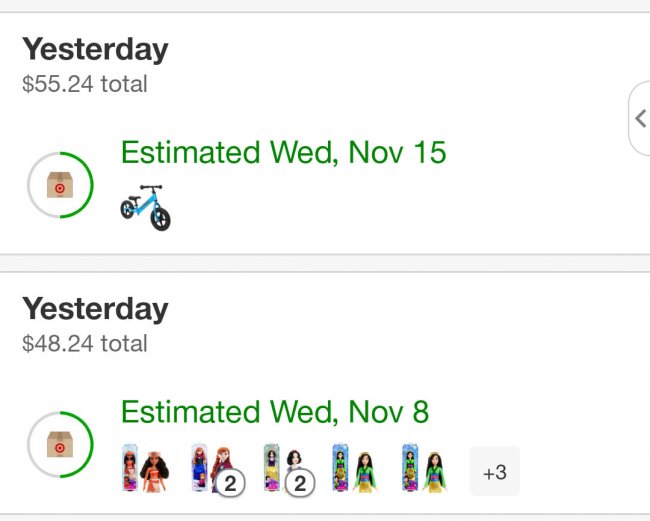650x521 pixels.
Task: Click the $48.24 total order text
Action: [85, 344]
